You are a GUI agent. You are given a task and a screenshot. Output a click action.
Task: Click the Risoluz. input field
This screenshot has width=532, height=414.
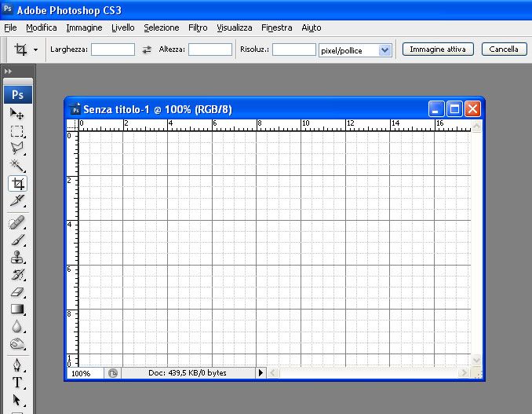(294, 49)
